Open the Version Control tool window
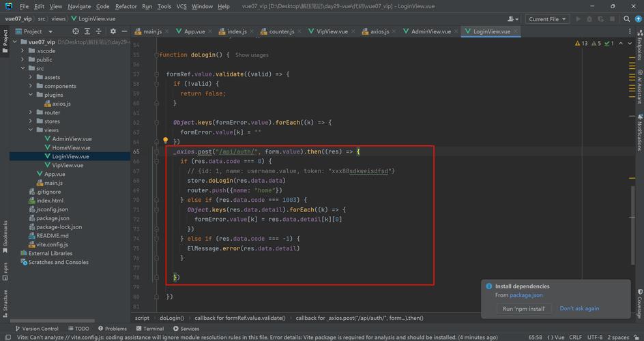 point(36,328)
